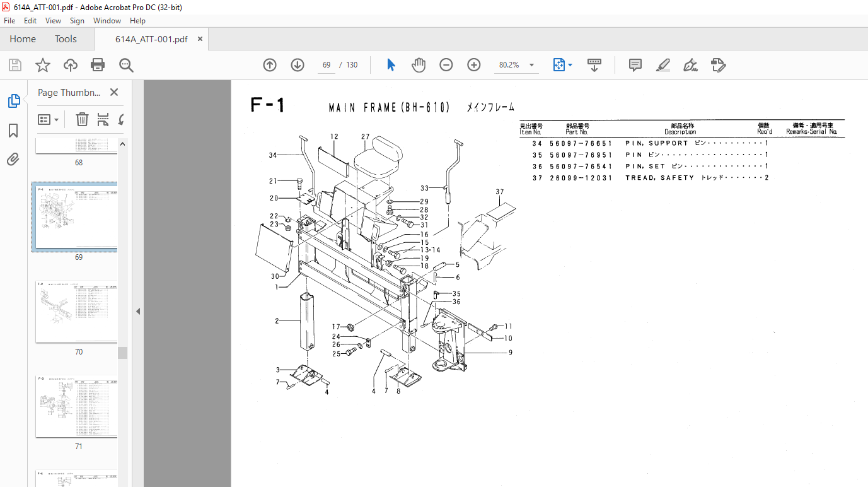This screenshot has width=868, height=487.
Task: Open the Window menu
Action: coord(107,21)
